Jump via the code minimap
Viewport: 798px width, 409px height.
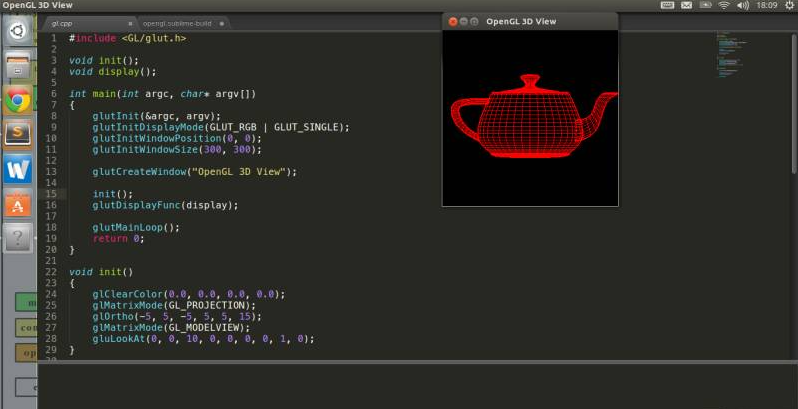(731, 55)
